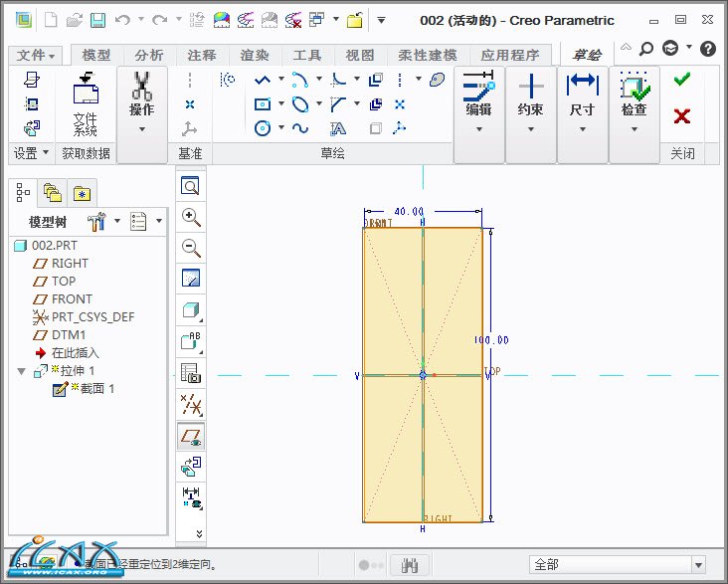Open the 操作 (Operations) dropdown
Viewport: 728px width, 584px height.
(x=142, y=128)
